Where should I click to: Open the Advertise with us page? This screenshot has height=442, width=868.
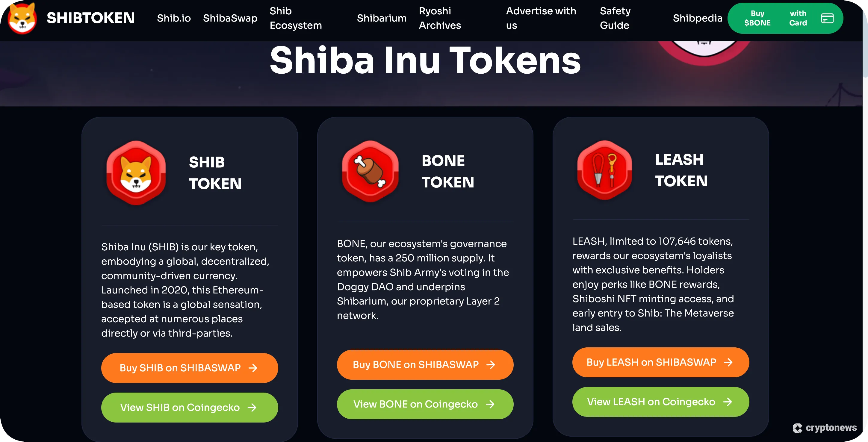pos(540,18)
